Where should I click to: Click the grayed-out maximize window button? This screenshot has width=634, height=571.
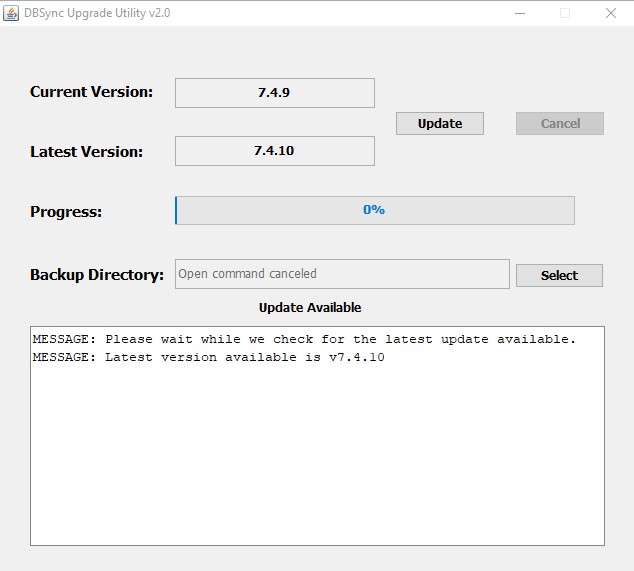pyautogui.click(x=565, y=13)
